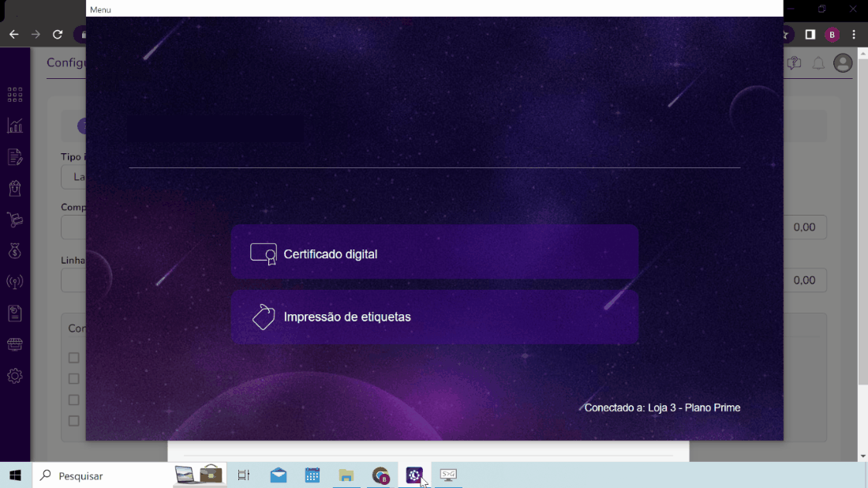Open Chrome profile B avatar
868x488 pixels.
click(832, 34)
